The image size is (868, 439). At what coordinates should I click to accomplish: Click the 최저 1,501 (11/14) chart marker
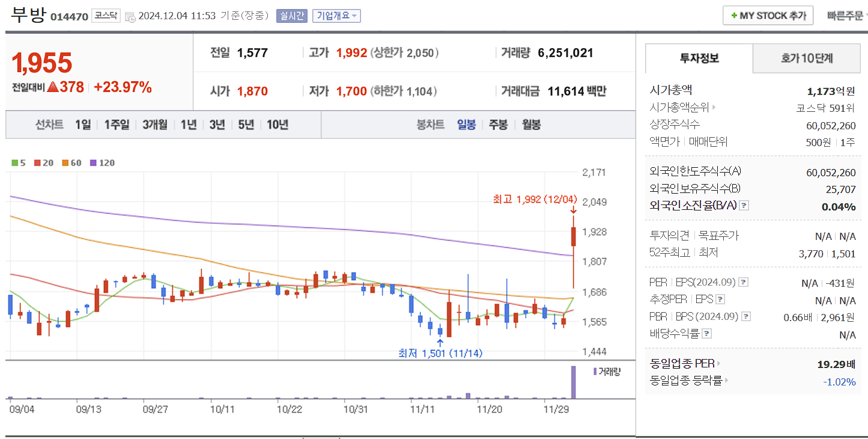point(440,353)
